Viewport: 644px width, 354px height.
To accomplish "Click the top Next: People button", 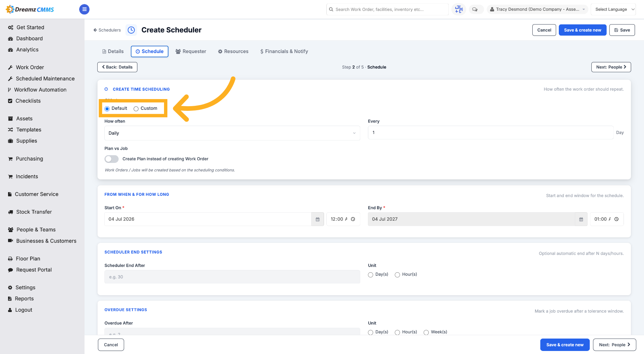I will 611,67.
